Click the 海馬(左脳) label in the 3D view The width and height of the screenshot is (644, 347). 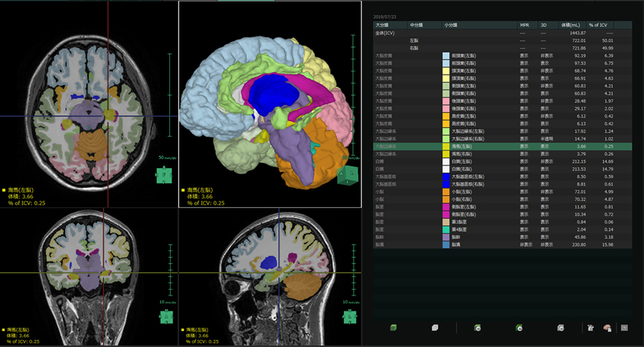[x=199, y=190]
